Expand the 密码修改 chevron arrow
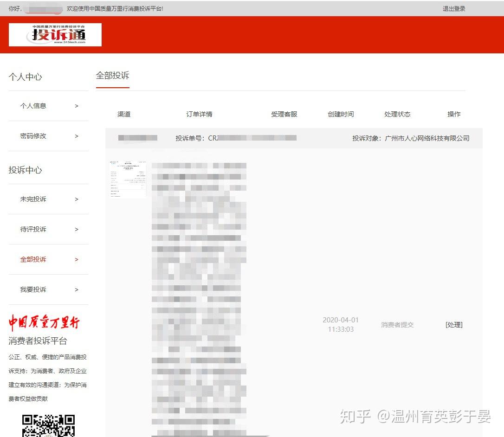Viewport: 504px width, 437px height. click(76, 136)
